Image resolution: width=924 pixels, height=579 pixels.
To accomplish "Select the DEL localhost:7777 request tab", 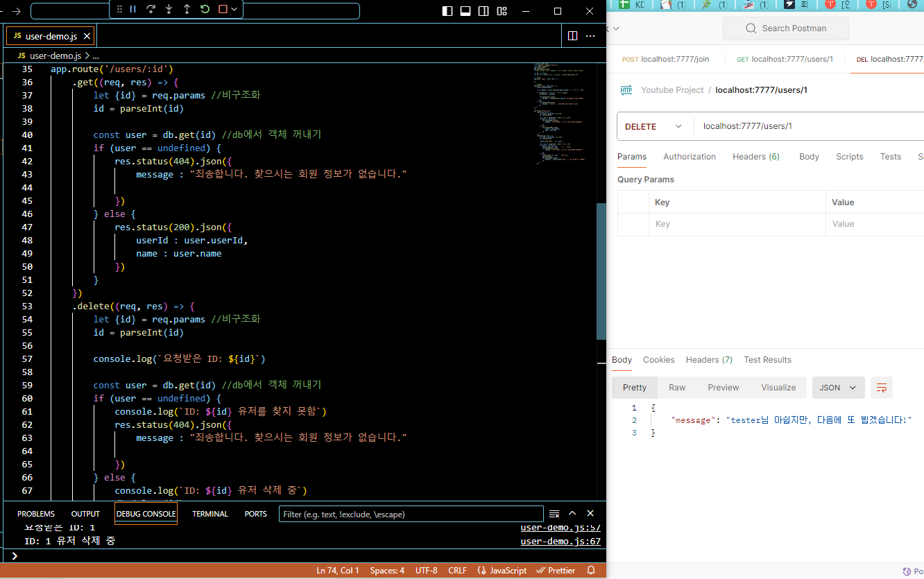I will [889, 60].
